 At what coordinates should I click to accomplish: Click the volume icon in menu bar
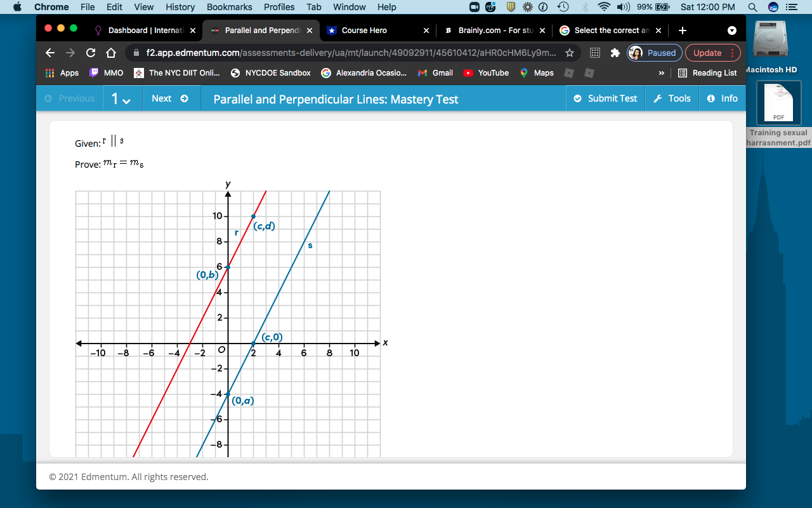click(623, 7)
